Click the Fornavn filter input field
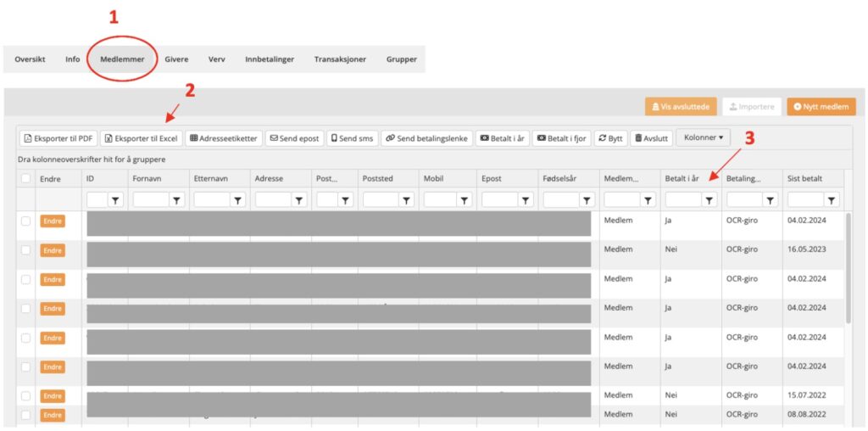 [151, 200]
